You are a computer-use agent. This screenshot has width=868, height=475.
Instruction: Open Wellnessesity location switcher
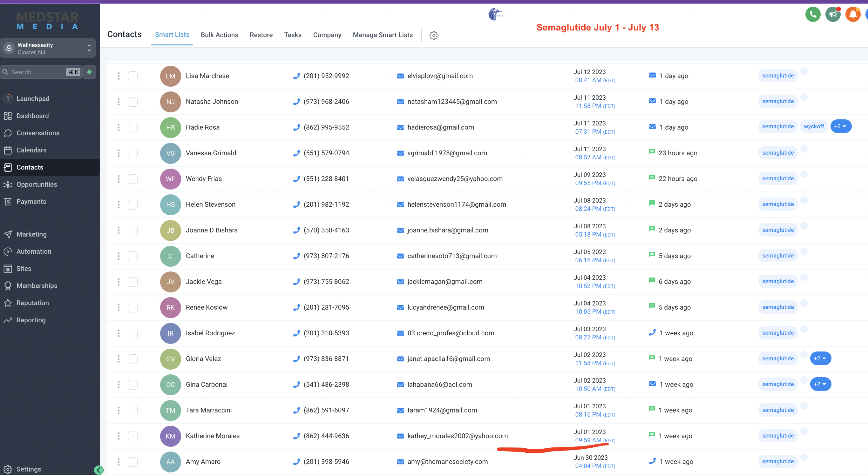(x=48, y=48)
